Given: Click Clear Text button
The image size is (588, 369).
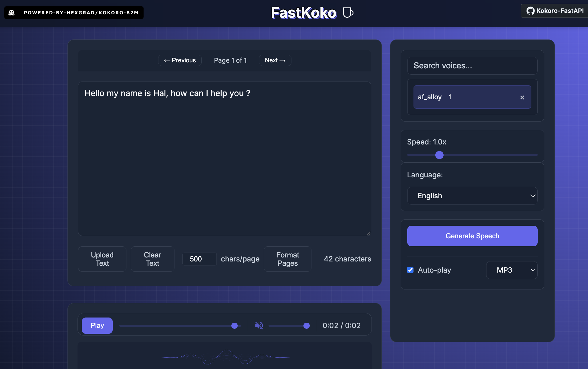Looking at the screenshot, I should click(152, 259).
